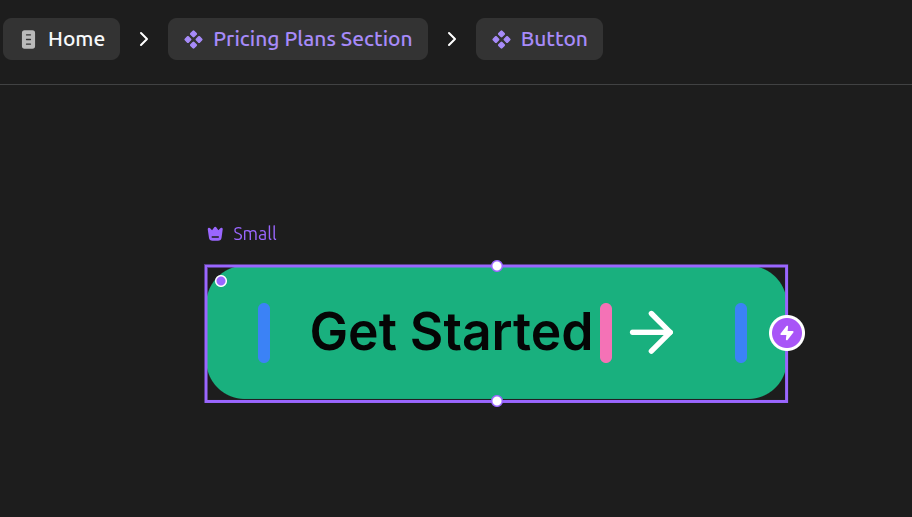Screen dimensions: 912x517
Task: Click the bottom-edge resize handle
Action: [497, 401]
